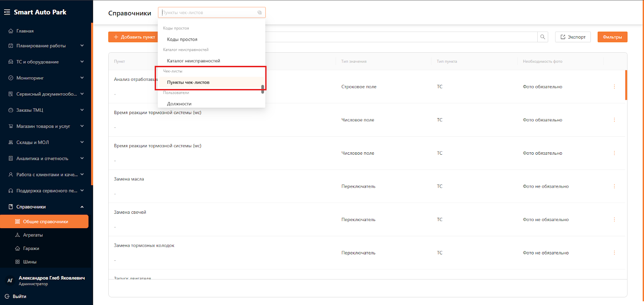
Task: Click the magnifier search icon
Action: [543, 37]
